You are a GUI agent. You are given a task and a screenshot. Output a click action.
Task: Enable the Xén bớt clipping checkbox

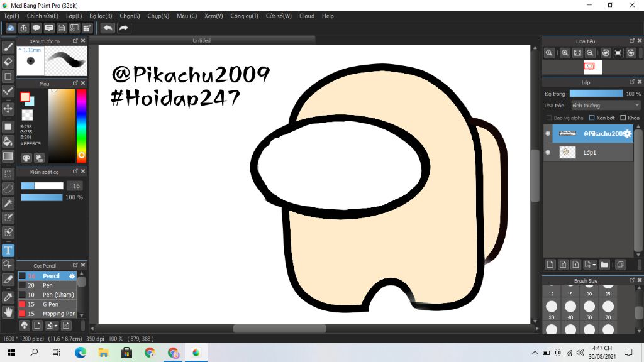592,118
